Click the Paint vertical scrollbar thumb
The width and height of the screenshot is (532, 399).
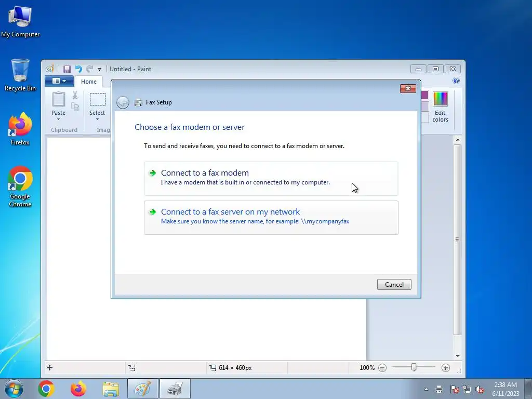click(x=457, y=240)
